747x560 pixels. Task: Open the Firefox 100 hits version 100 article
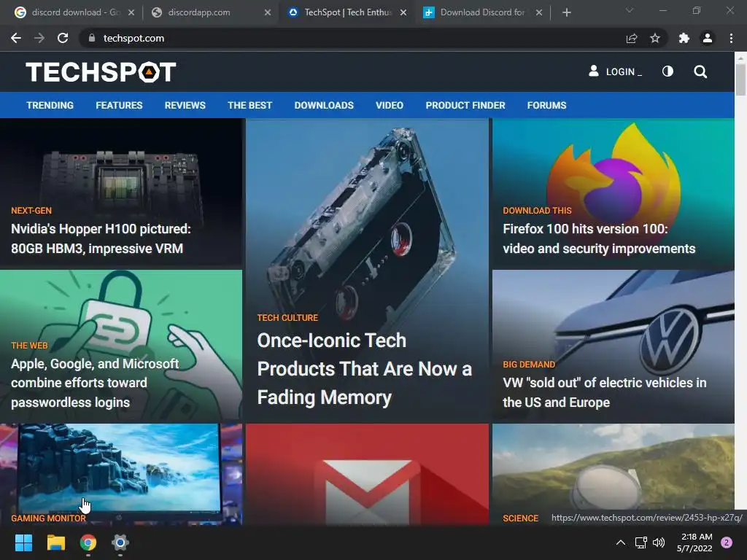click(x=599, y=238)
